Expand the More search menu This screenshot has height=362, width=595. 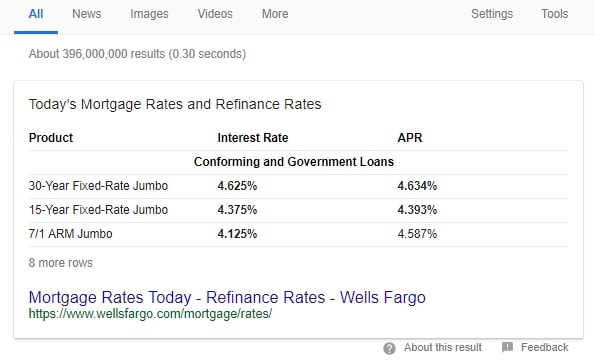[275, 14]
